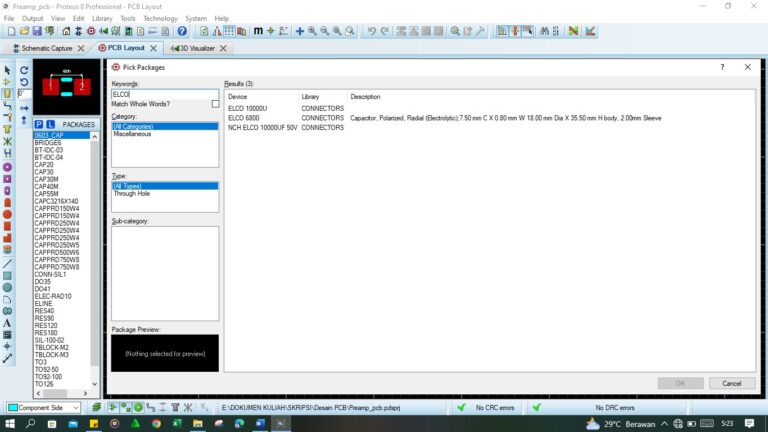
Task: Select the Miscellaneous category
Action: [x=132, y=134]
